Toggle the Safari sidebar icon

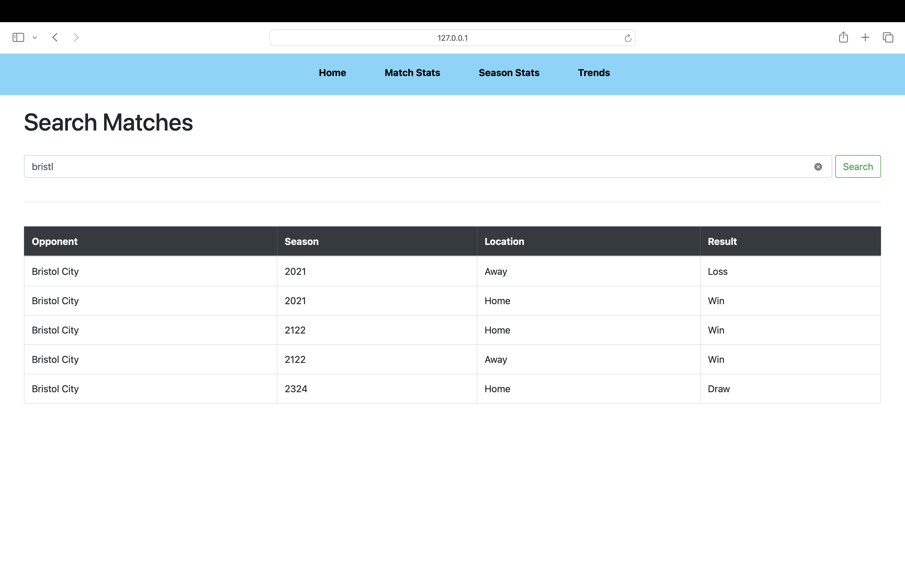(x=18, y=37)
